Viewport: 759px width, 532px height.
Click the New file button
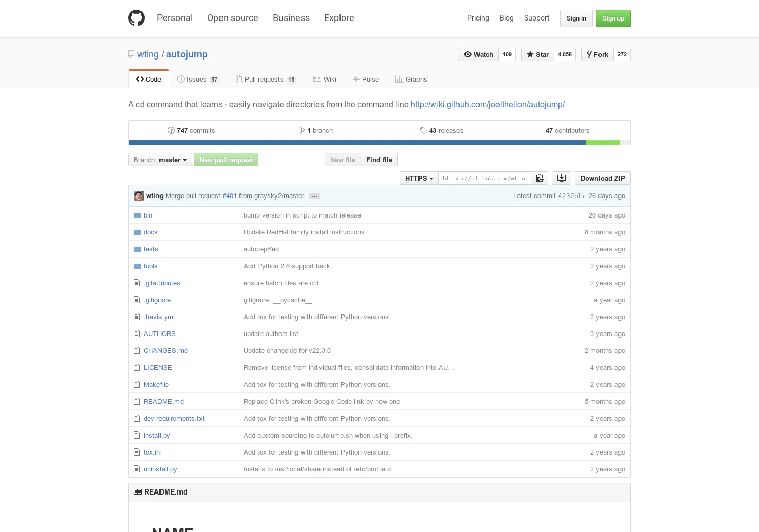343,160
